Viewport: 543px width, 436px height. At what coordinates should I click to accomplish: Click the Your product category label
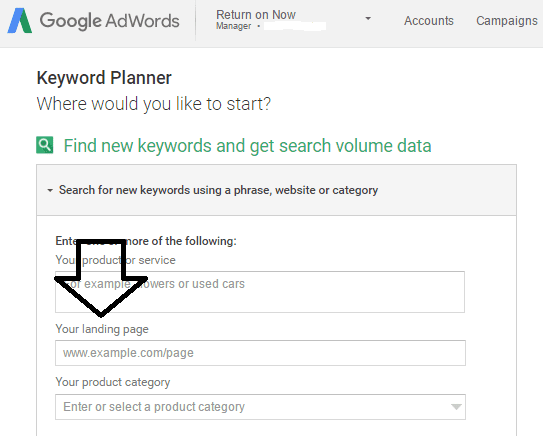(x=113, y=382)
